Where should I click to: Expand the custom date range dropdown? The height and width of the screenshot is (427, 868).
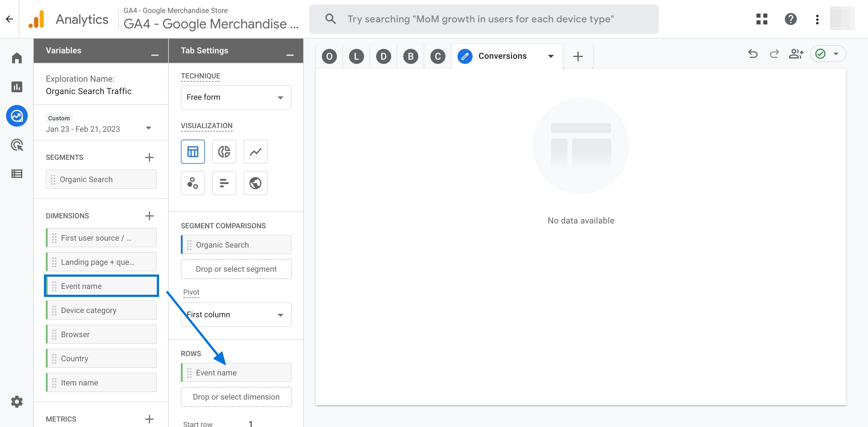point(148,128)
